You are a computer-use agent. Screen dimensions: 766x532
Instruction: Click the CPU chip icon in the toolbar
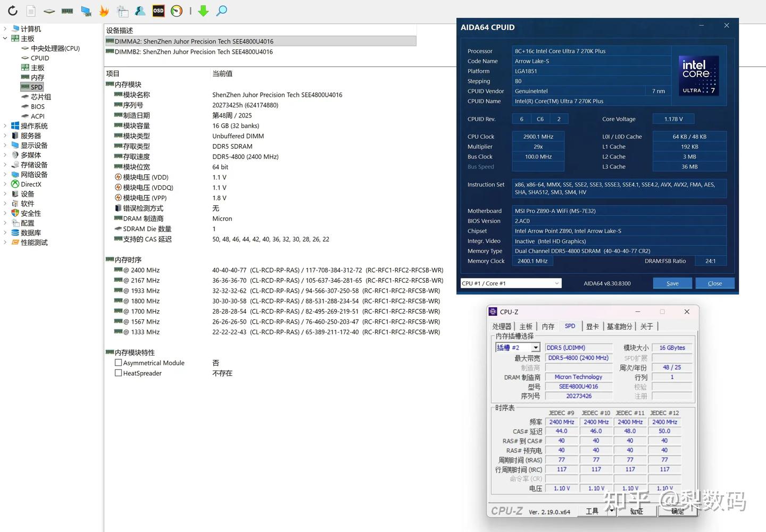point(49,11)
